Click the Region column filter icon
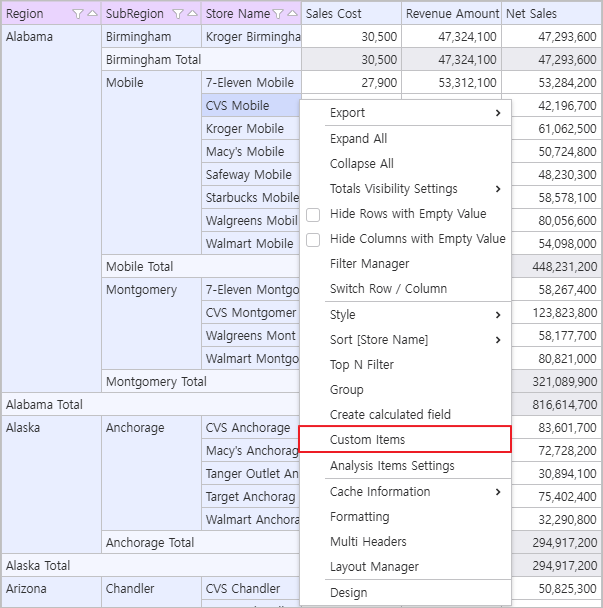 point(78,14)
